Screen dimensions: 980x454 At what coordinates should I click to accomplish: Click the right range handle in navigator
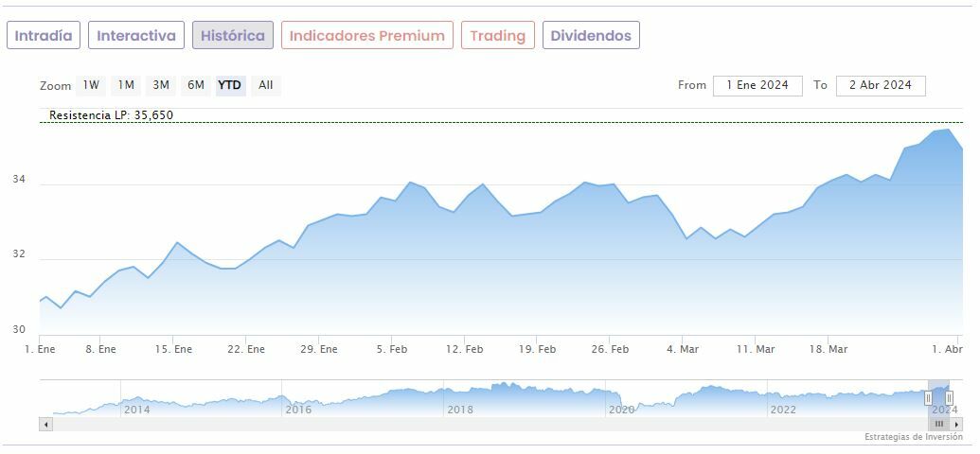click(949, 398)
